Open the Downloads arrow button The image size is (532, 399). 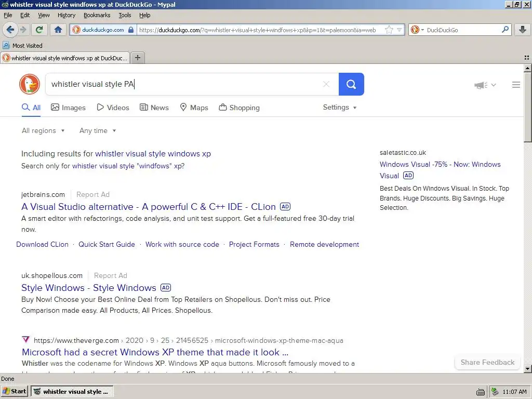pyautogui.click(x=523, y=30)
